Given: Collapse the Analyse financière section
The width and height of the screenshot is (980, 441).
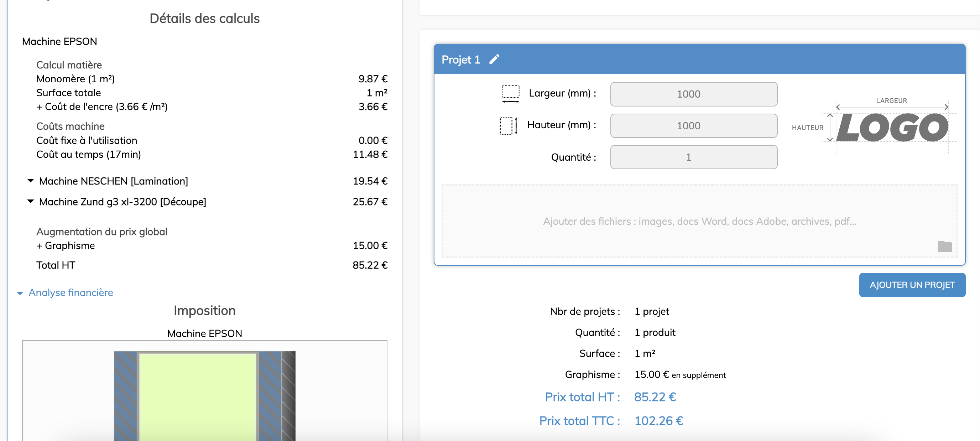Looking at the screenshot, I should click(20, 293).
